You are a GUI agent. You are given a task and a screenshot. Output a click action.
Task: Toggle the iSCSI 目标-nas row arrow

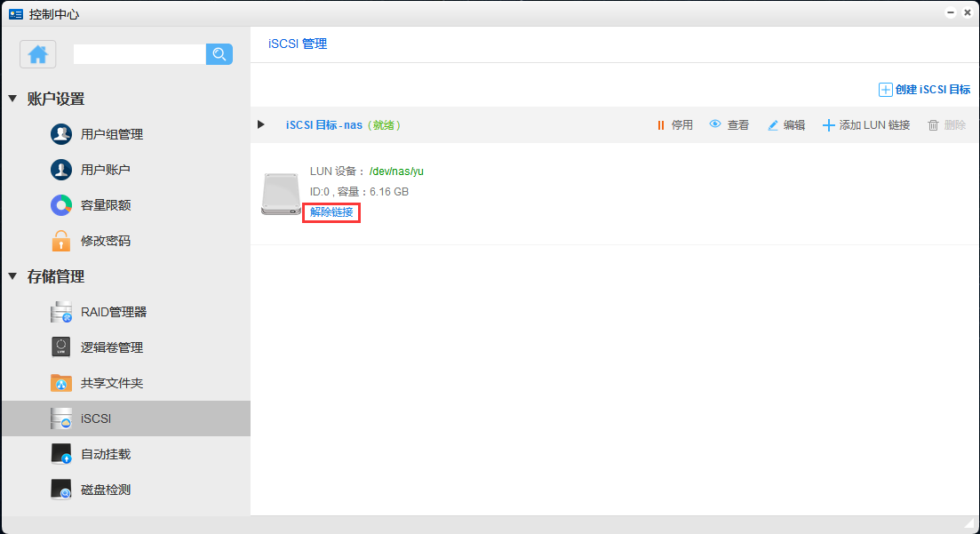coord(261,124)
